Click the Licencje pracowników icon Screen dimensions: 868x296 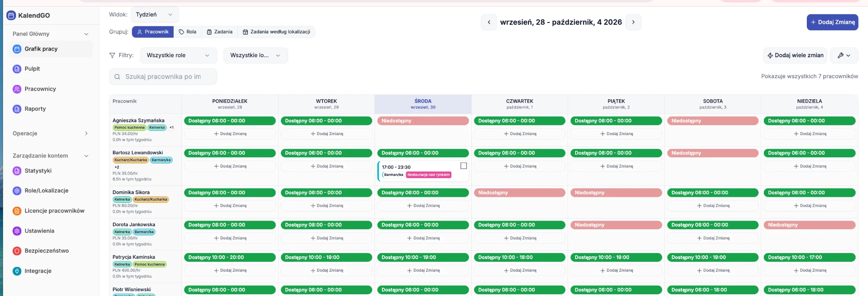tap(17, 211)
